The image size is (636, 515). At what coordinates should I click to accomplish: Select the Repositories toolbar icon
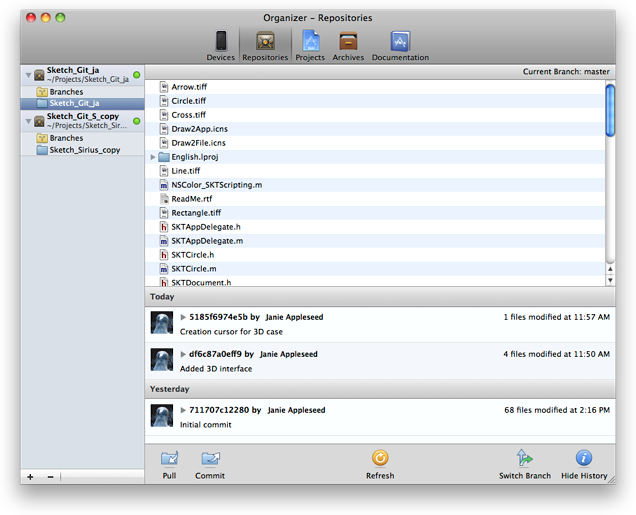(x=265, y=42)
